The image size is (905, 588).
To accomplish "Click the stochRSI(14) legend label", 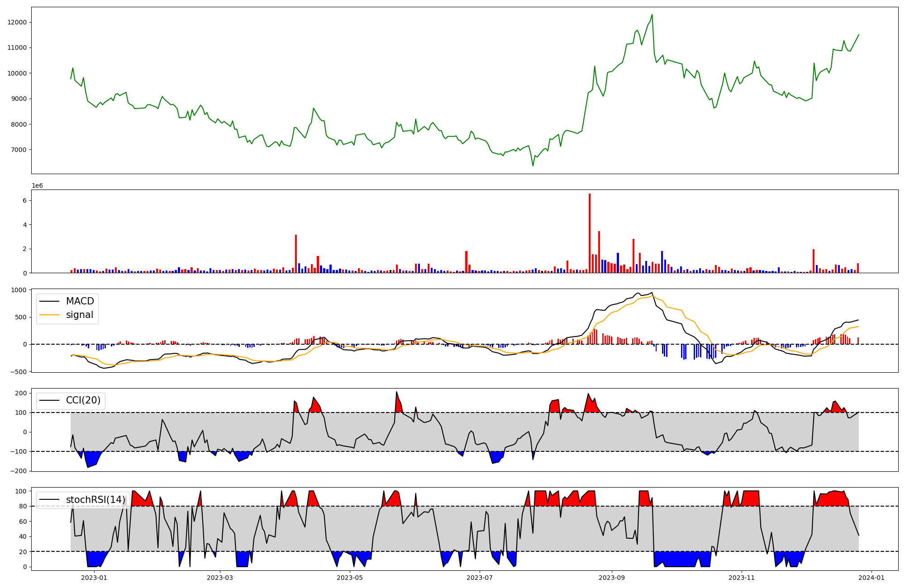I will (95, 499).
